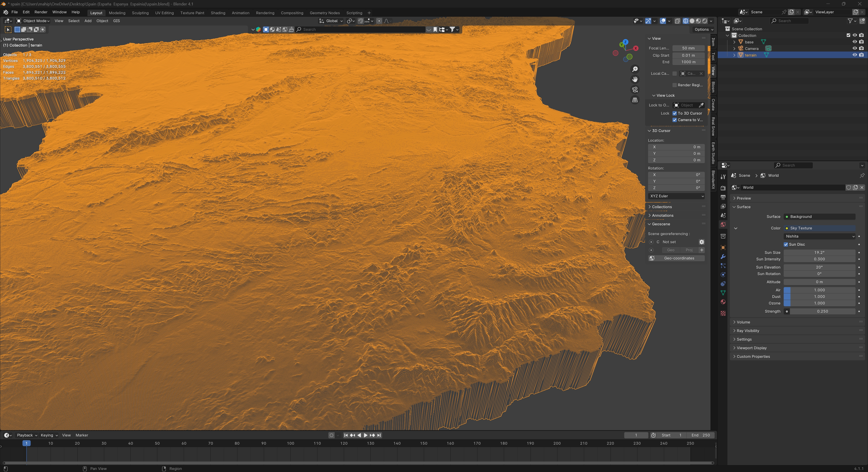Viewport: 868px width, 472px height.
Task: Click the Sun Elevation field
Action: pos(819,267)
